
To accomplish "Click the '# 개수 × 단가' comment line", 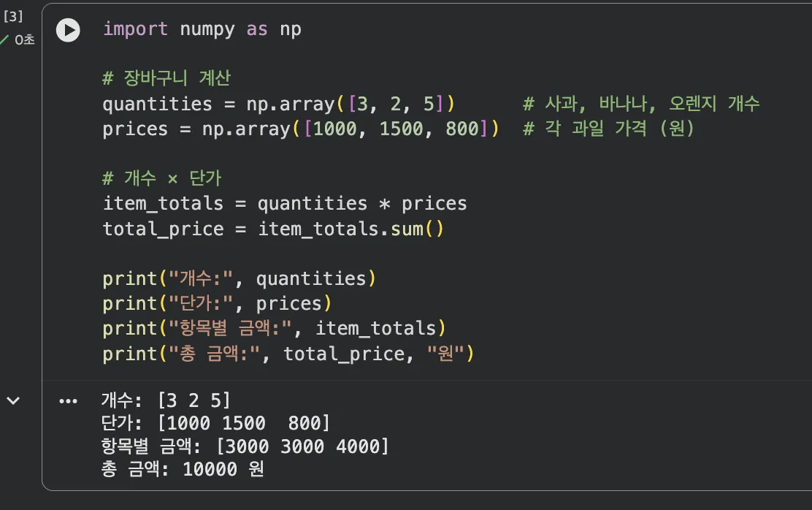I will (x=161, y=178).
